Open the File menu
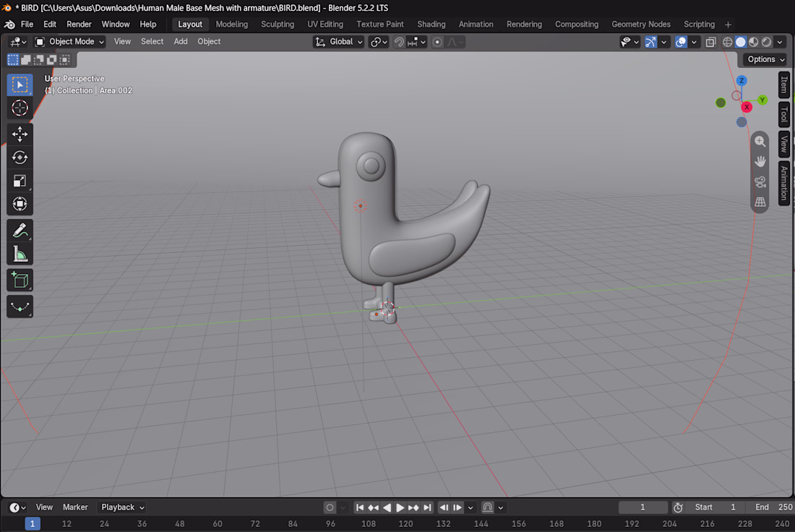795x532 pixels. [x=27, y=25]
